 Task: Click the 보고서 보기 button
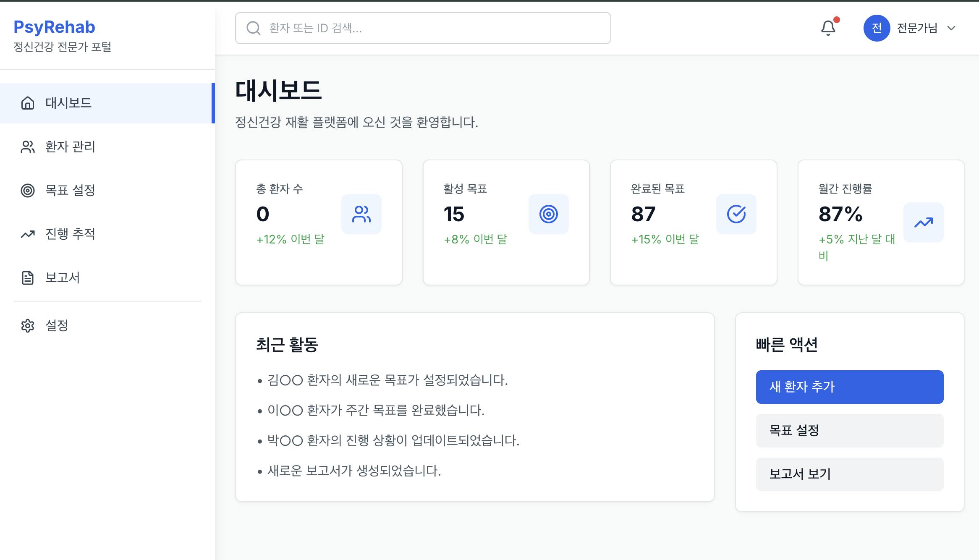(x=850, y=474)
